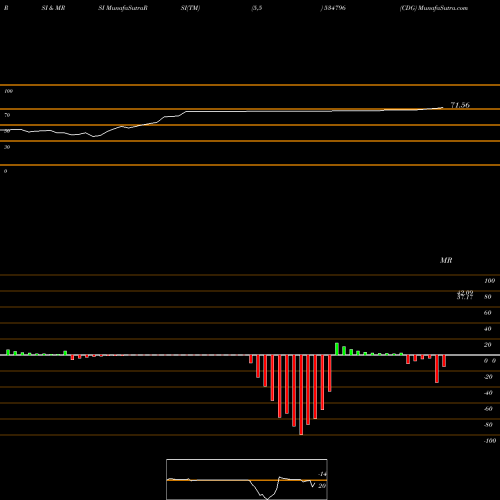Click the RSI axis label 30
Screen dimensions: 500x500
coord(7,147)
